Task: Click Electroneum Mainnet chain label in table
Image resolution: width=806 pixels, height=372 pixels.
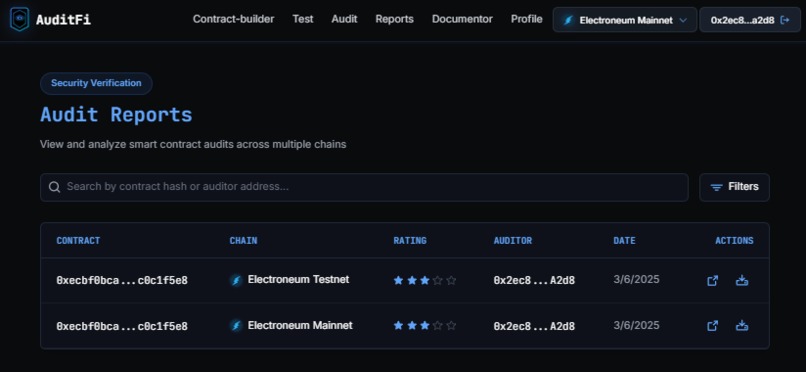Action: [300, 325]
